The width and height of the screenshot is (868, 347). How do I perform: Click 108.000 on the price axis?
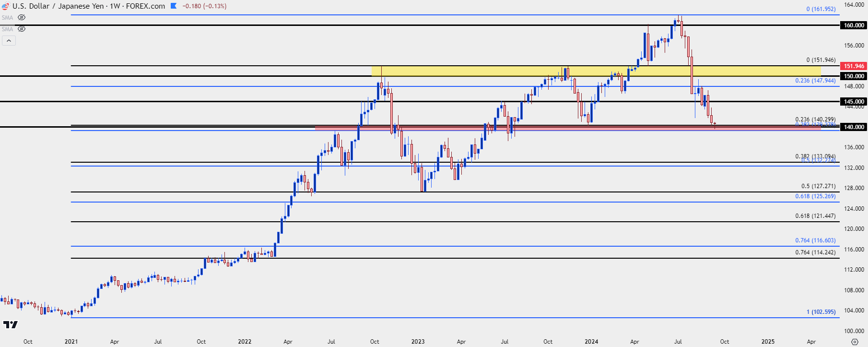tap(854, 290)
